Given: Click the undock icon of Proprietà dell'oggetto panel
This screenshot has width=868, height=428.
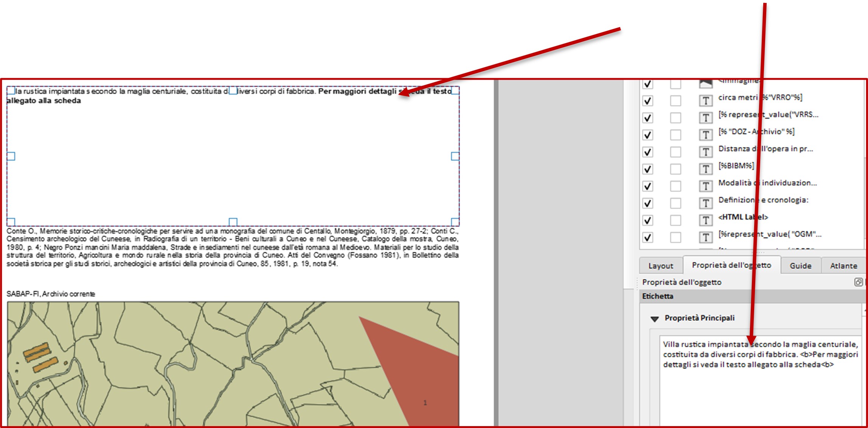Looking at the screenshot, I should pyautogui.click(x=858, y=282).
